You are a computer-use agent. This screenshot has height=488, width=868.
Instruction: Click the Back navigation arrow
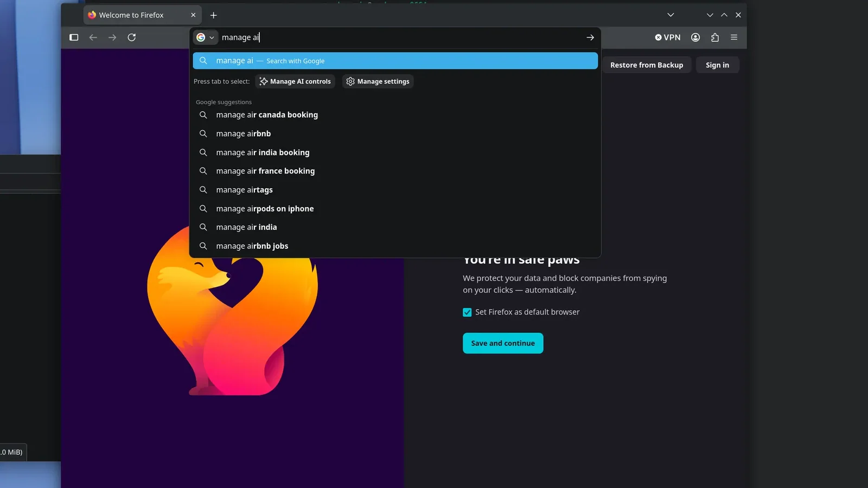(93, 37)
